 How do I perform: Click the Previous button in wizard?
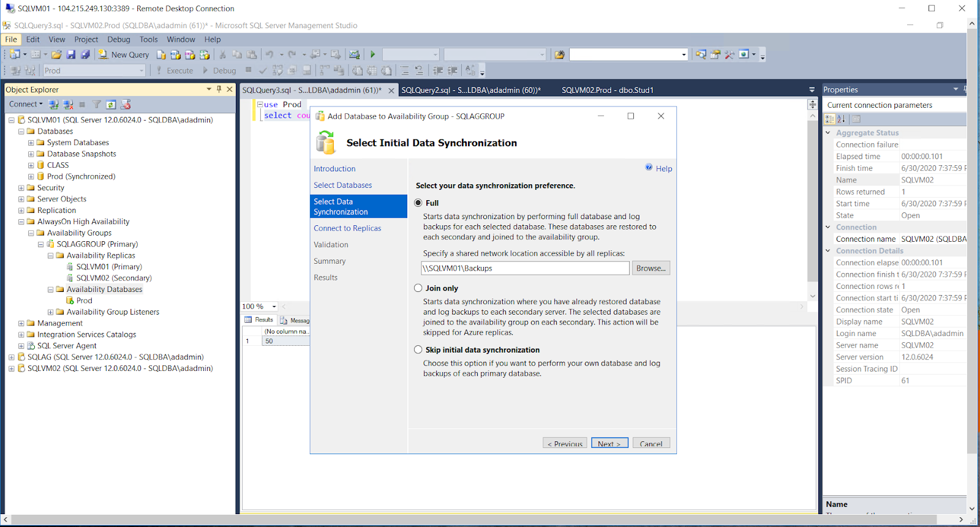click(x=565, y=443)
